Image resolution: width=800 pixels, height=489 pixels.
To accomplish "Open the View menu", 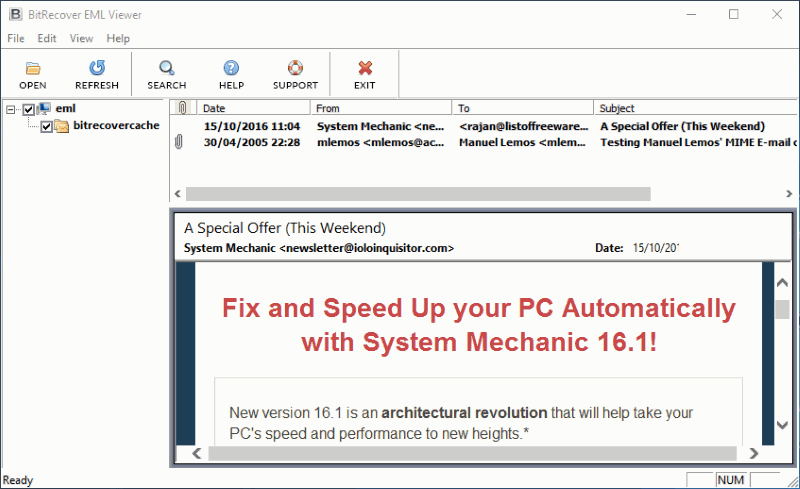I will tap(81, 38).
